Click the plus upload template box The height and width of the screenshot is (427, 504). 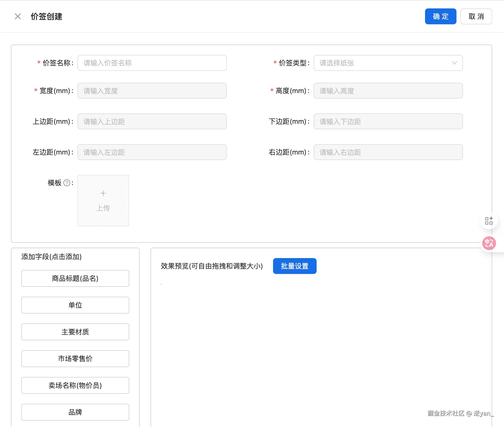pos(103,201)
